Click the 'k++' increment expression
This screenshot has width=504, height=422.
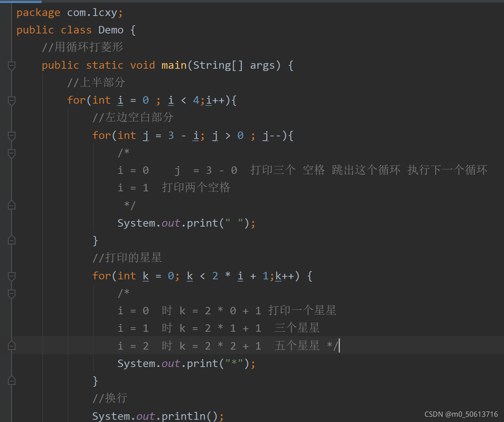click(x=285, y=276)
